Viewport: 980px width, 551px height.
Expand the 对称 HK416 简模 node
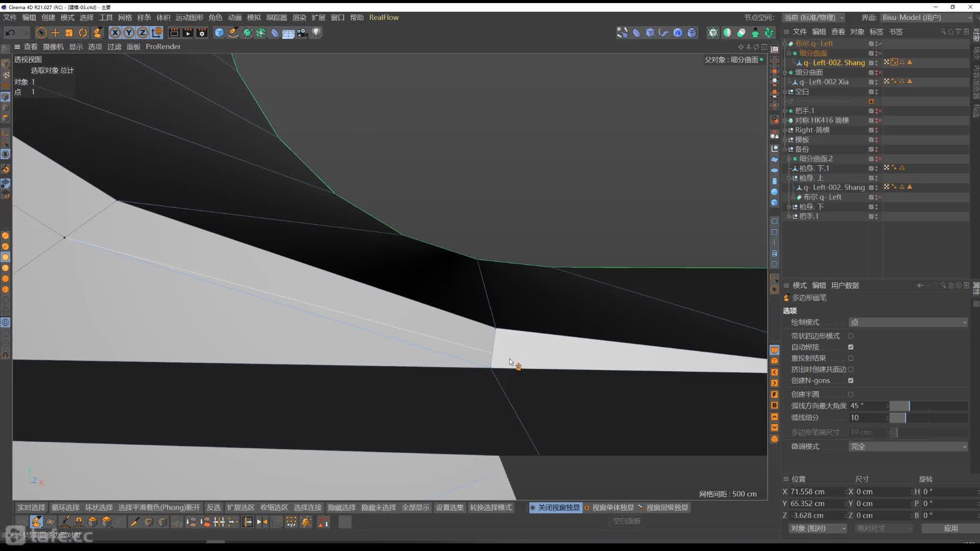point(786,120)
